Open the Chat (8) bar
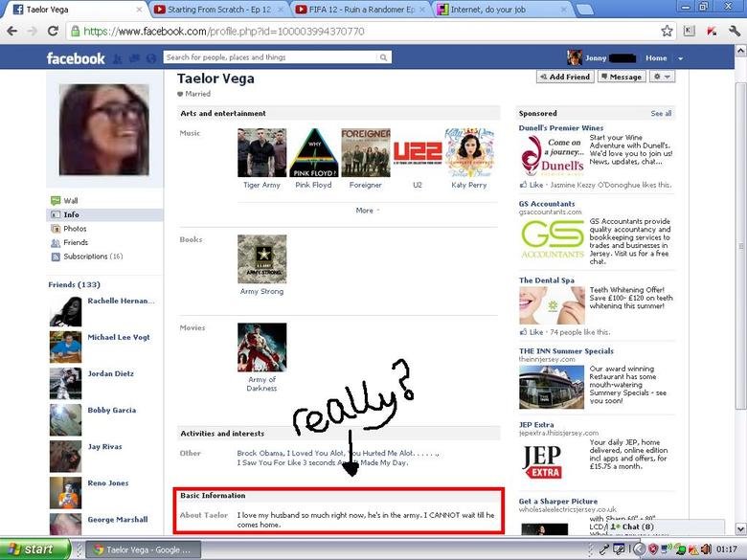 665,526
